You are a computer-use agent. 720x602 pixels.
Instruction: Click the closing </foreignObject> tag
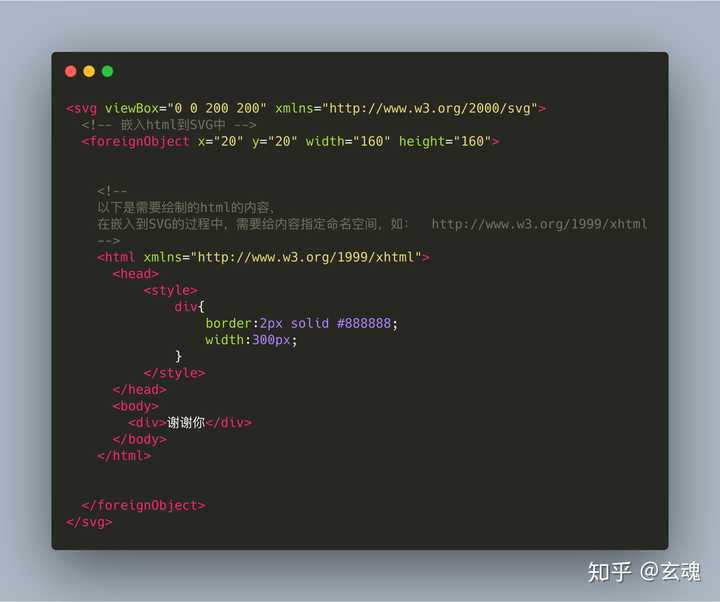[143, 505]
